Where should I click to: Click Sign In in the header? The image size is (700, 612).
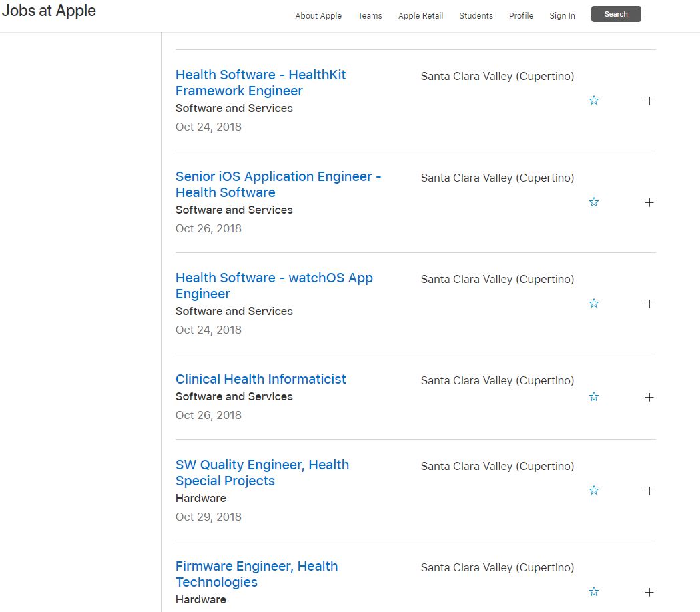point(562,15)
